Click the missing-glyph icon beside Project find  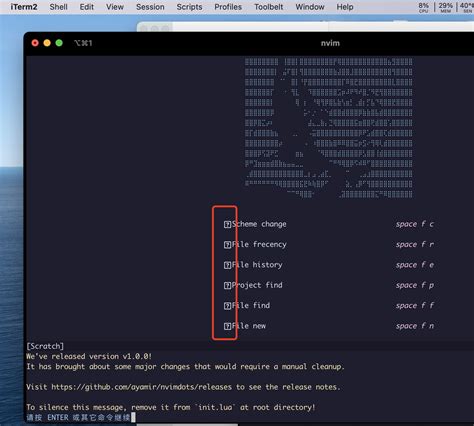point(227,285)
